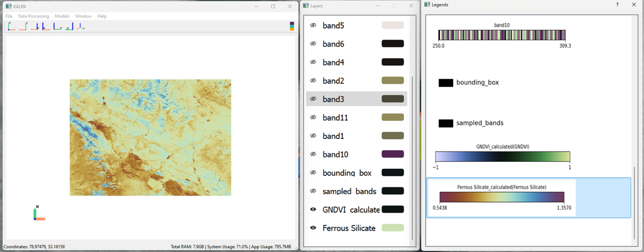Click the Layers window title icon

click(x=305, y=5)
